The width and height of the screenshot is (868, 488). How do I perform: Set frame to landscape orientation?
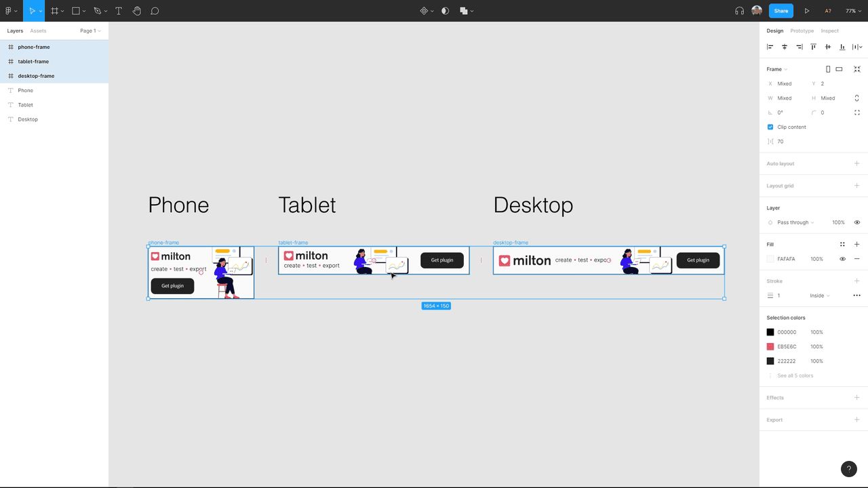[839, 69]
